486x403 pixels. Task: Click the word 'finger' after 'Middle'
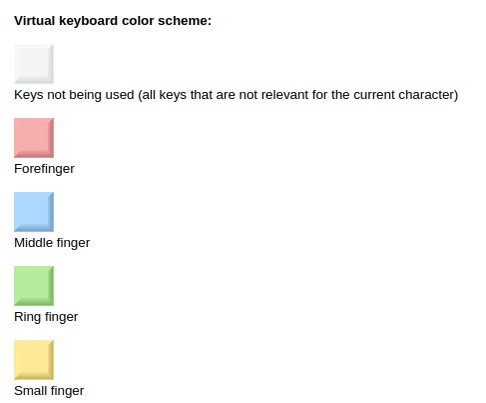(x=73, y=243)
